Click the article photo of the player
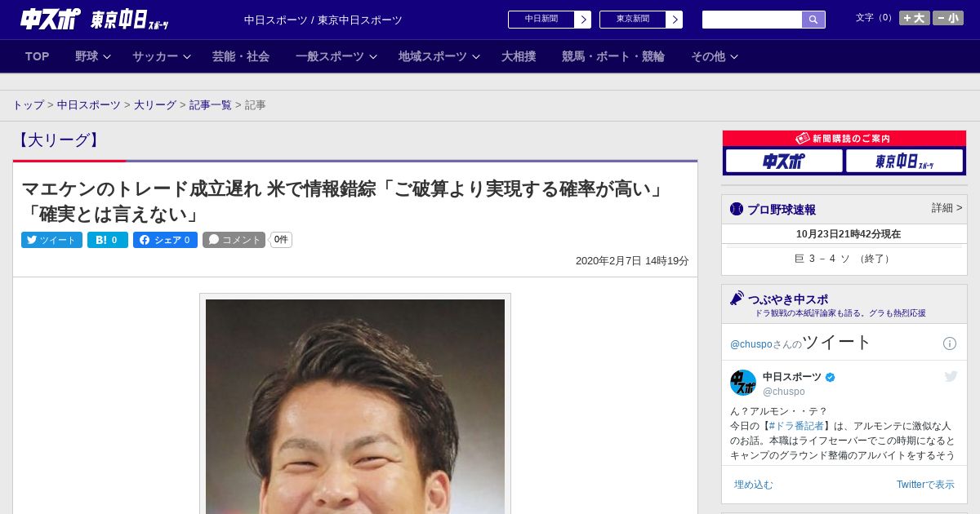The height and width of the screenshot is (514, 980). point(355,406)
